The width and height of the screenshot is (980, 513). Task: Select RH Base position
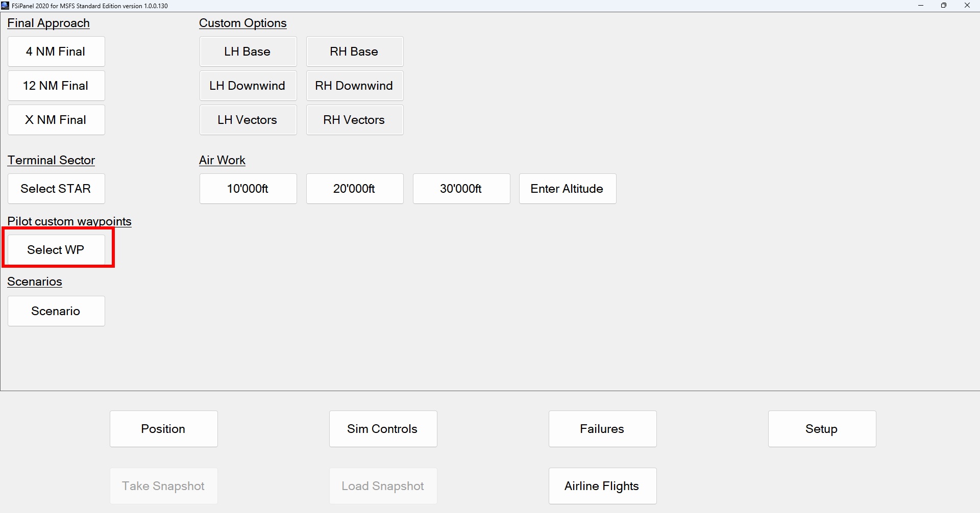click(354, 52)
